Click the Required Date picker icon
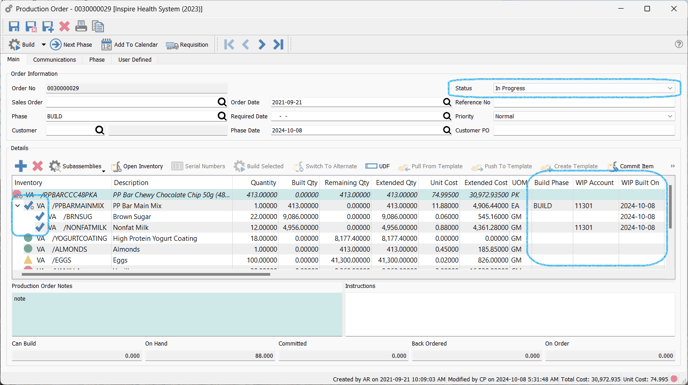This screenshot has width=688, height=385. [x=447, y=116]
